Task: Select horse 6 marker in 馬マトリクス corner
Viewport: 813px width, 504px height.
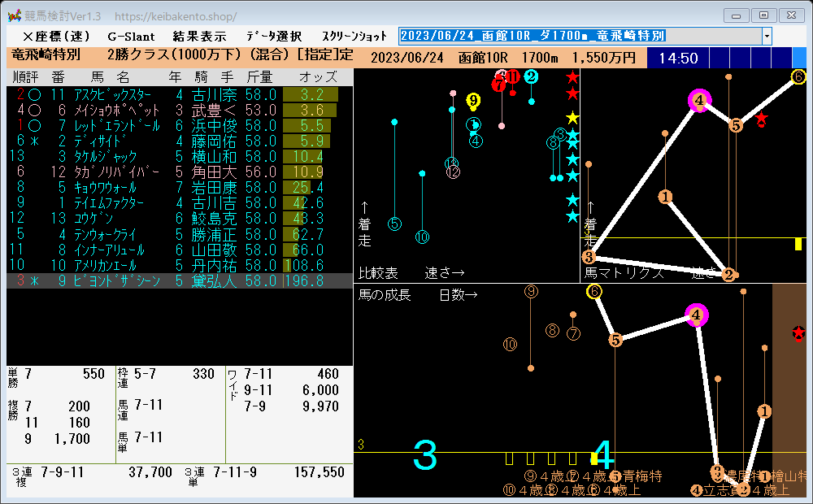Action: [798, 76]
